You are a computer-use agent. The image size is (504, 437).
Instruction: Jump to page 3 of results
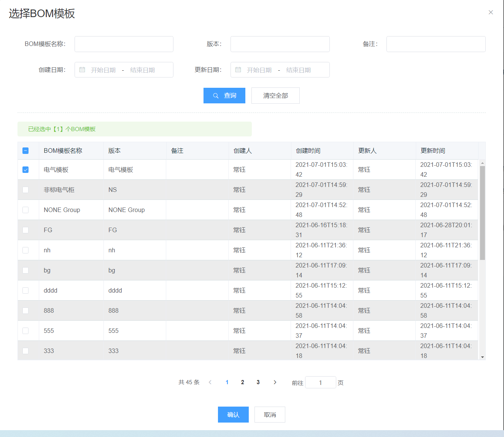[258, 382]
